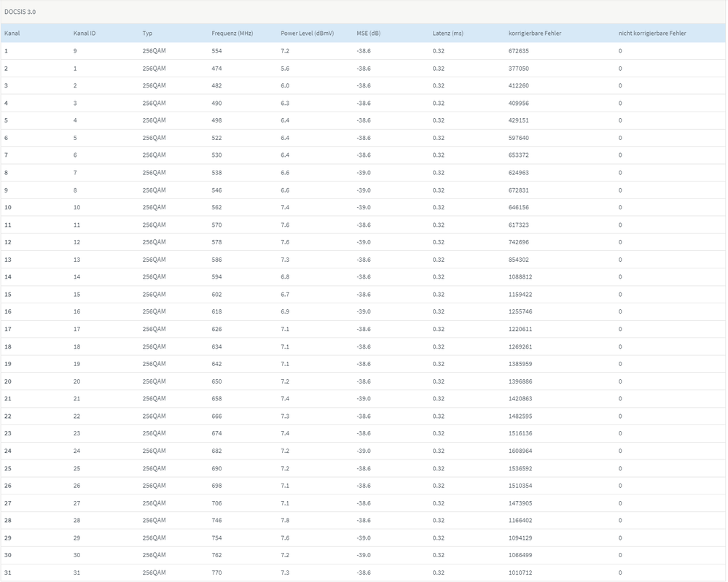Click the korrigierbare Fehler value 377050
Screen dimensions: 728x582
click(x=519, y=68)
